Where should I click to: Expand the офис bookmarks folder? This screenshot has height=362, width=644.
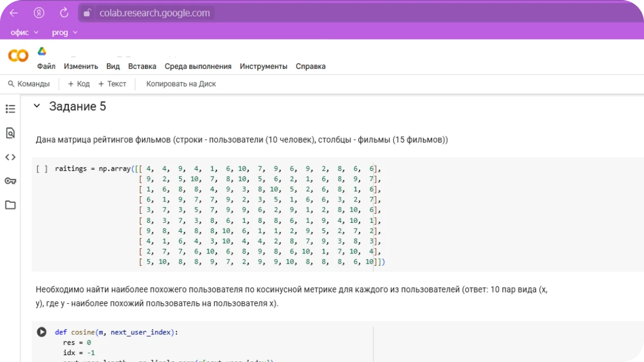24,33
